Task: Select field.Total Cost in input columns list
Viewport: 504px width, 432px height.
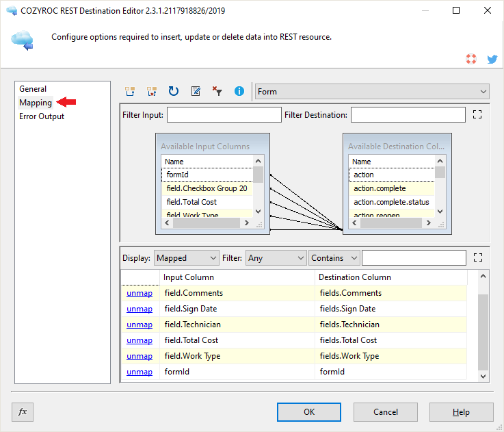Action: pos(207,202)
